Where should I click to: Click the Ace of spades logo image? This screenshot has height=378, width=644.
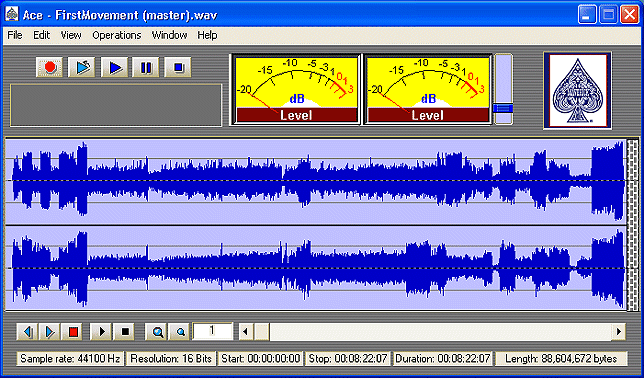point(577,90)
